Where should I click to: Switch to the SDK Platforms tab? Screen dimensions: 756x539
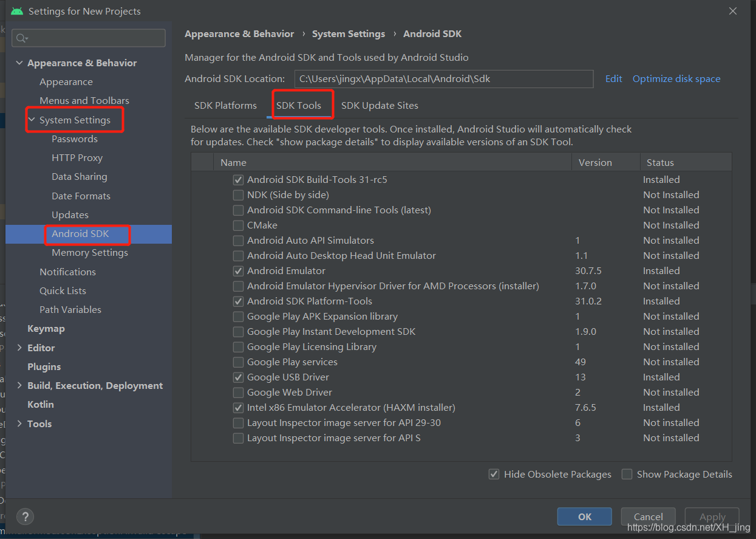click(x=225, y=106)
